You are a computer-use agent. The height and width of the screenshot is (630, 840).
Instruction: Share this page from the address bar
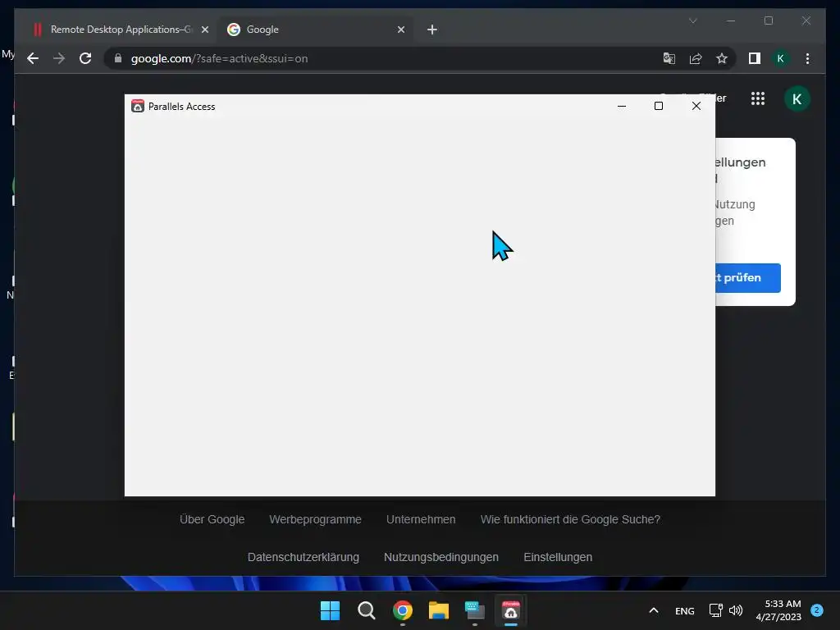pos(696,58)
